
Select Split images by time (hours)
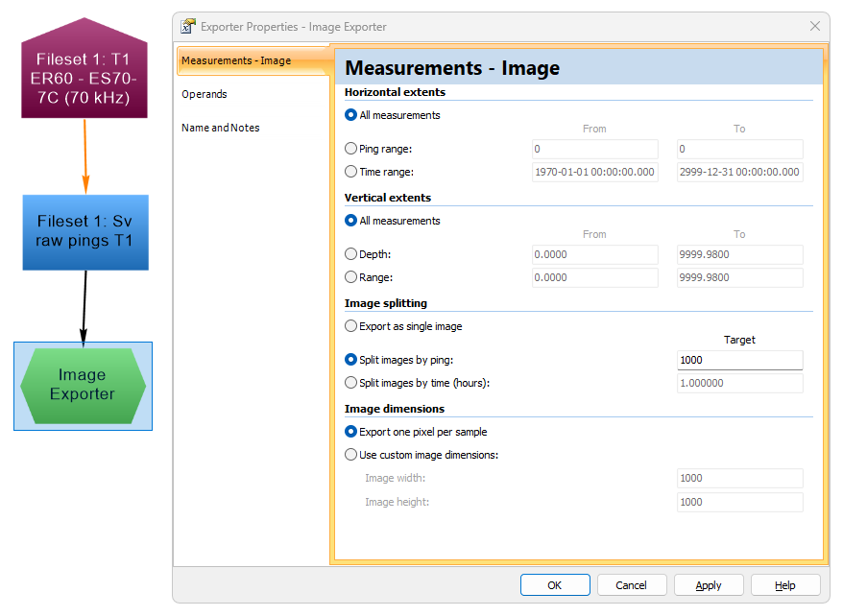pos(350,383)
